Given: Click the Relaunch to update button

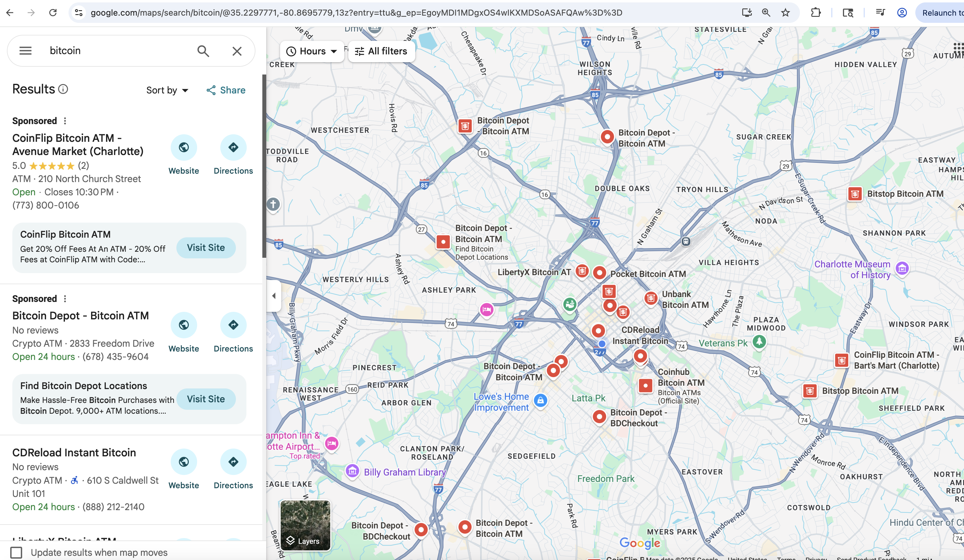Looking at the screenshot, I should [940, 13].
